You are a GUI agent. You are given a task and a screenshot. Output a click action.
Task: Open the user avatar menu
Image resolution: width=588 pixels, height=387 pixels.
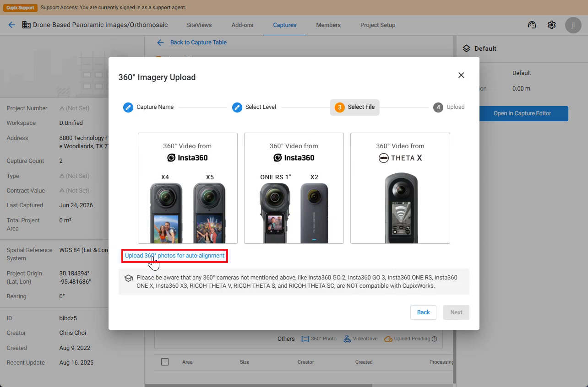573,25
